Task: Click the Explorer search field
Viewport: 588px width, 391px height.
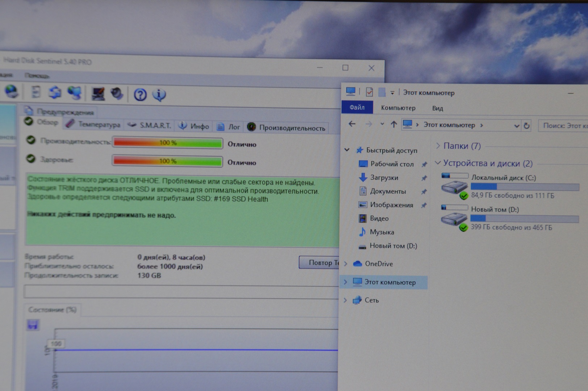Action: (563, 126)
